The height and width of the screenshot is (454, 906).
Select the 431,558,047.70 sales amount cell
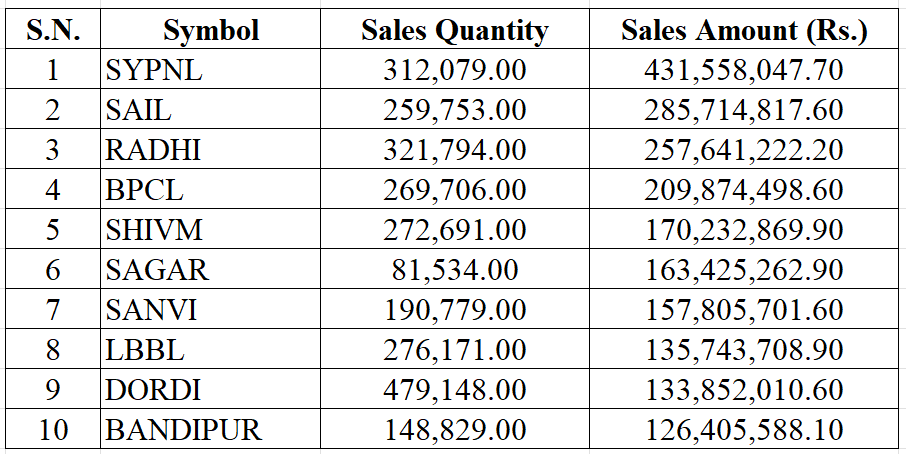(x=744, y=70)
